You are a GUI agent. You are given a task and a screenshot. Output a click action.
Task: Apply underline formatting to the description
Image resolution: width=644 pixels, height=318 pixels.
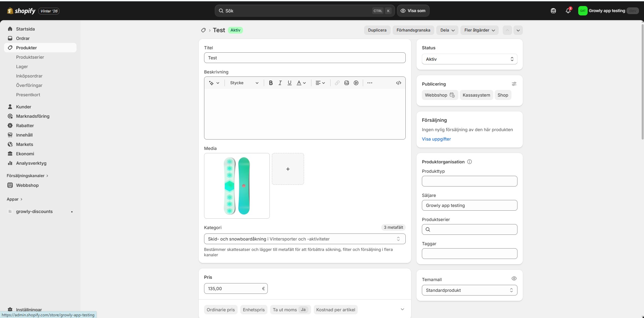coord(290,83)
